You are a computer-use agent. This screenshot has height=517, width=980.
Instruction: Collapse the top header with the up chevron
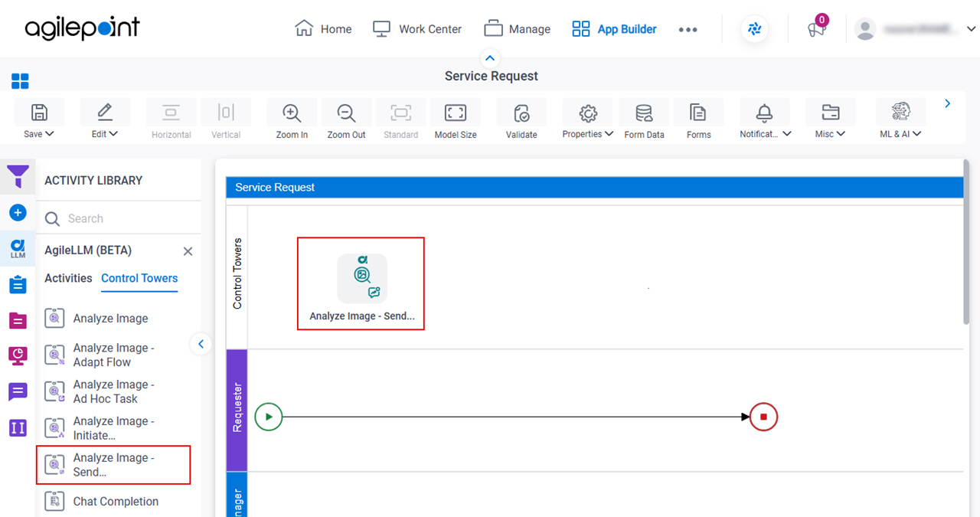pos(490,58)
